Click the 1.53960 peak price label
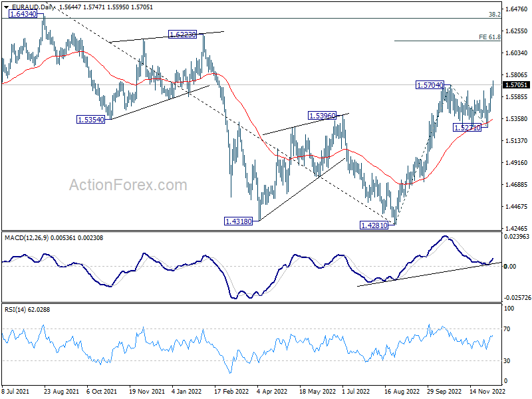The height and width of the screenshot is (399, 532). pyautogui.click(x=322, y=115)
